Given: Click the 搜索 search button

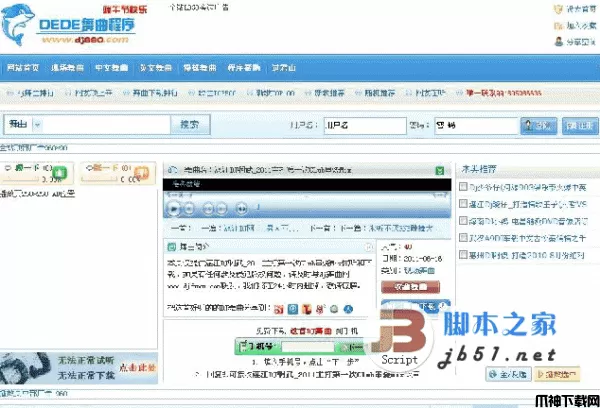Looking at the screenshot, I should click(190, 124).
